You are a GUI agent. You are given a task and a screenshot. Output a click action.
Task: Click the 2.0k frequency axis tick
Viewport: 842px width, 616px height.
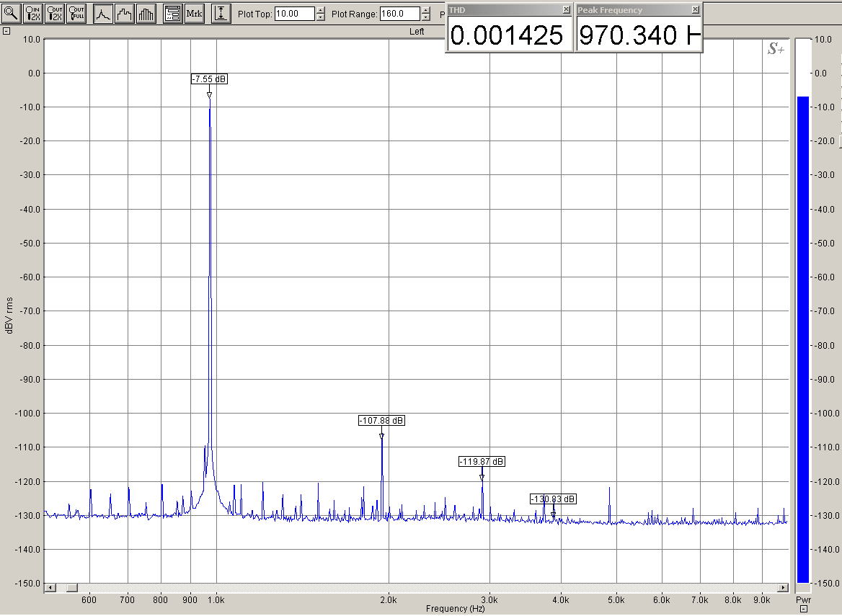click(x=389, y=600)
